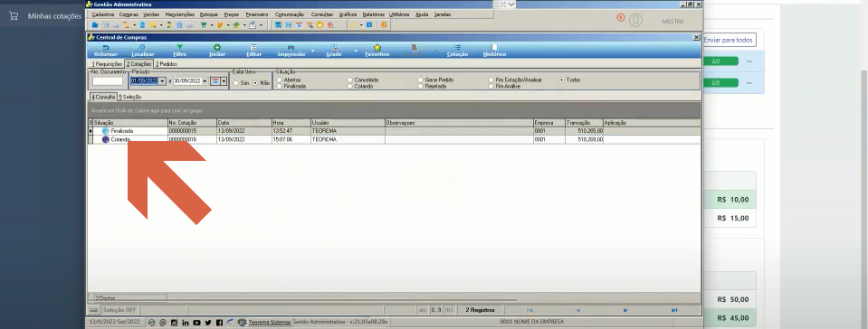Click the first blue icon in the main toolbar

(x=95, y=25)
